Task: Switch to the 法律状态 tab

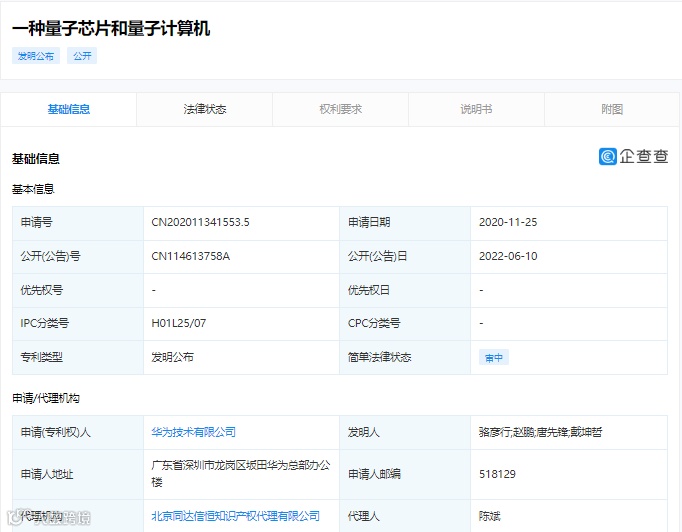Action: click(x=204, y=109)
